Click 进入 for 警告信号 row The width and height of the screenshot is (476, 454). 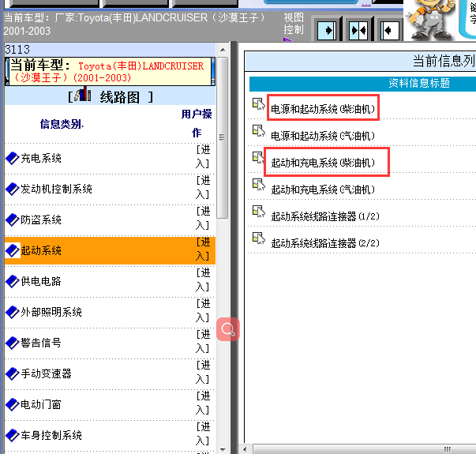click(x=203, y=341)
